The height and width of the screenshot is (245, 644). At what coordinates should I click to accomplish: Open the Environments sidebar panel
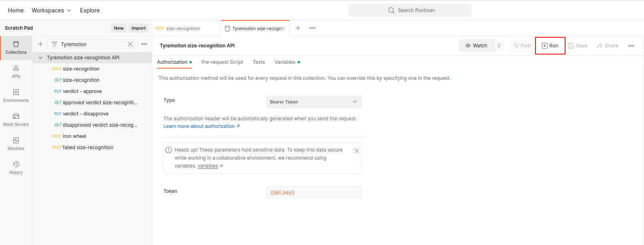click(16, 96)
